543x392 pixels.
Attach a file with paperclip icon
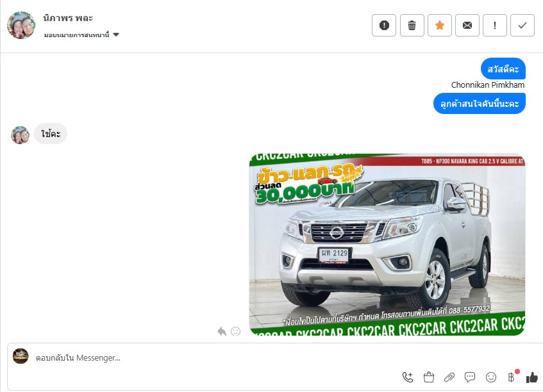coord(449,377)
